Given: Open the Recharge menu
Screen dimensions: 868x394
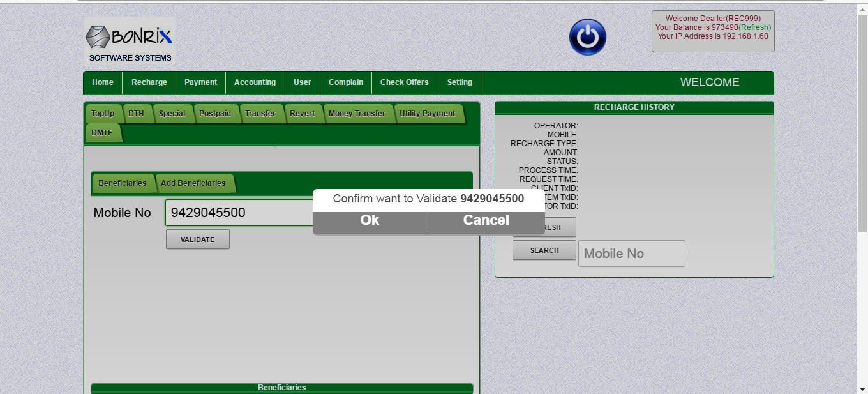Looking at the screenshot, I should tap(149, 82).
